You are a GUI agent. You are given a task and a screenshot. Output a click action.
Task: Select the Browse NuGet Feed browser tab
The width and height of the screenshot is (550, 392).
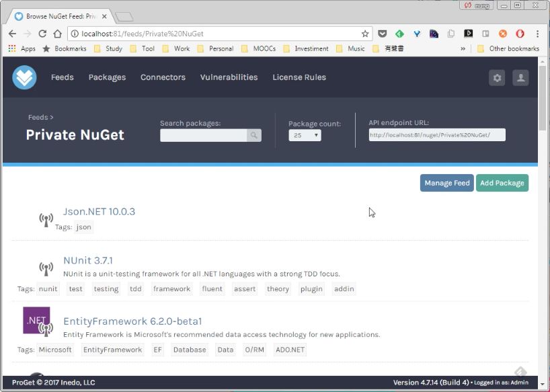[61, 17]
